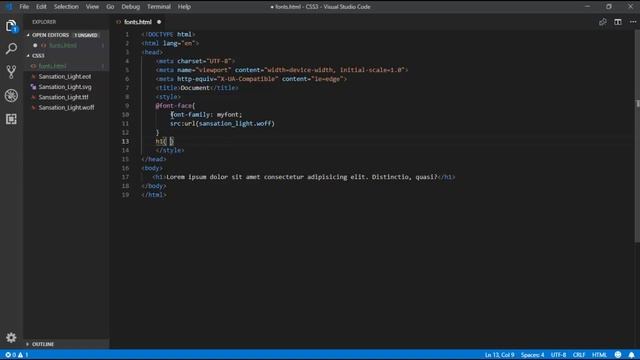This screenshot has height=360, width=640.
Task: Open the Extensions view icon
Action: (x=11, y=119)
